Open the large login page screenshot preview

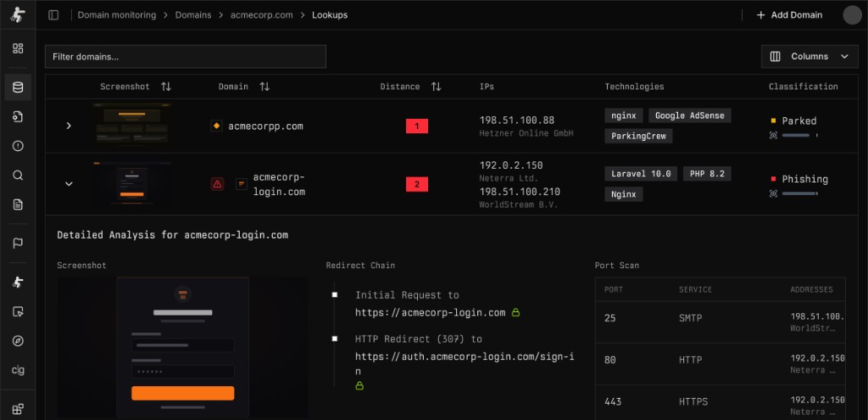point(183,348)
